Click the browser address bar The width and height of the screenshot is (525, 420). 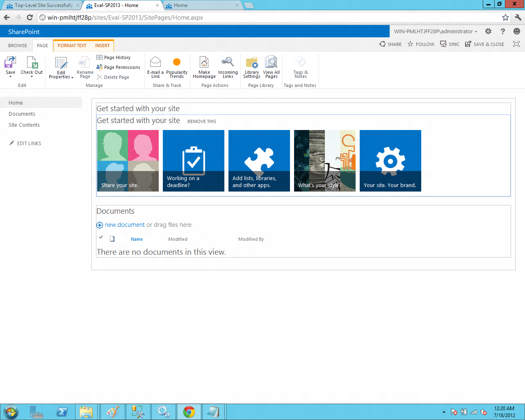(x=164, y=18)
